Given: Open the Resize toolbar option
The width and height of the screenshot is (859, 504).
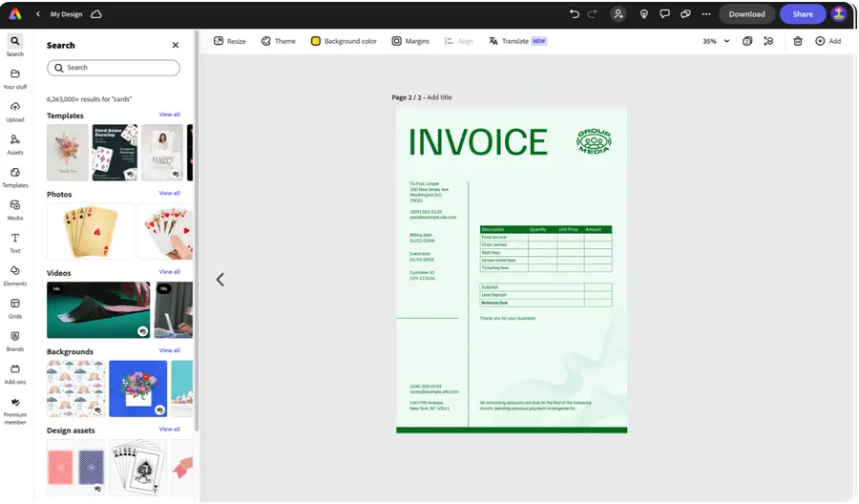Looking at the screenshot, I should (x=229, y=42).
